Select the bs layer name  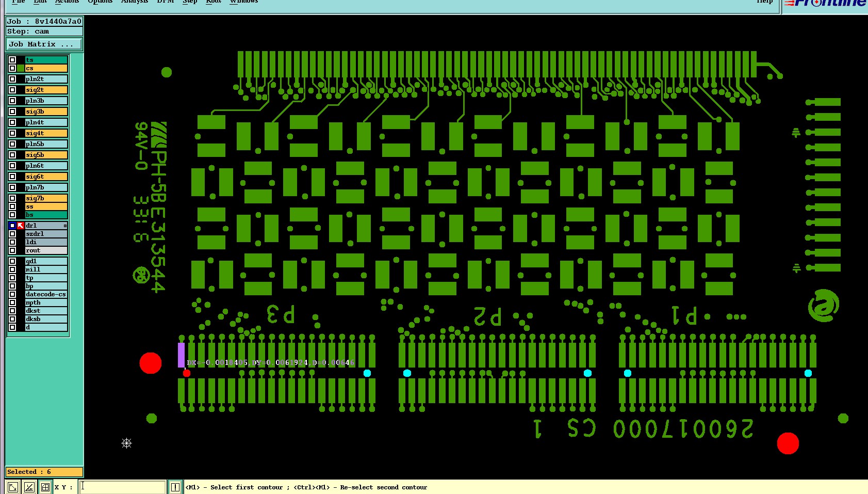46,215
